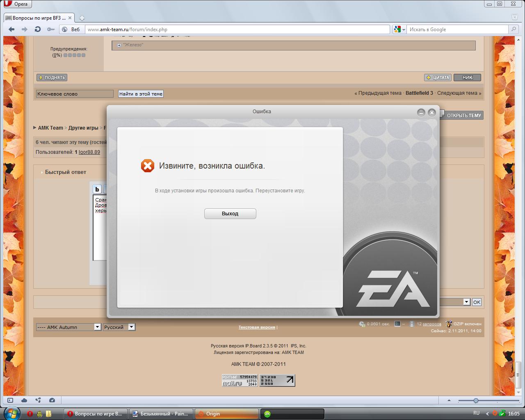The width and height of the screenshot is (525, 420).
Task: Click Найти в этой теме button
Action: (141, 94)
